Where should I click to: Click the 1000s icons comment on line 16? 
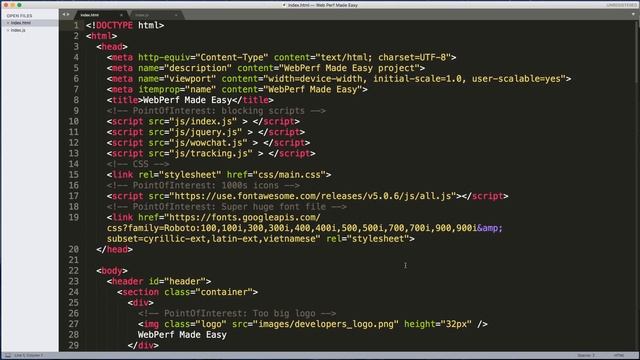coord(203,185)
